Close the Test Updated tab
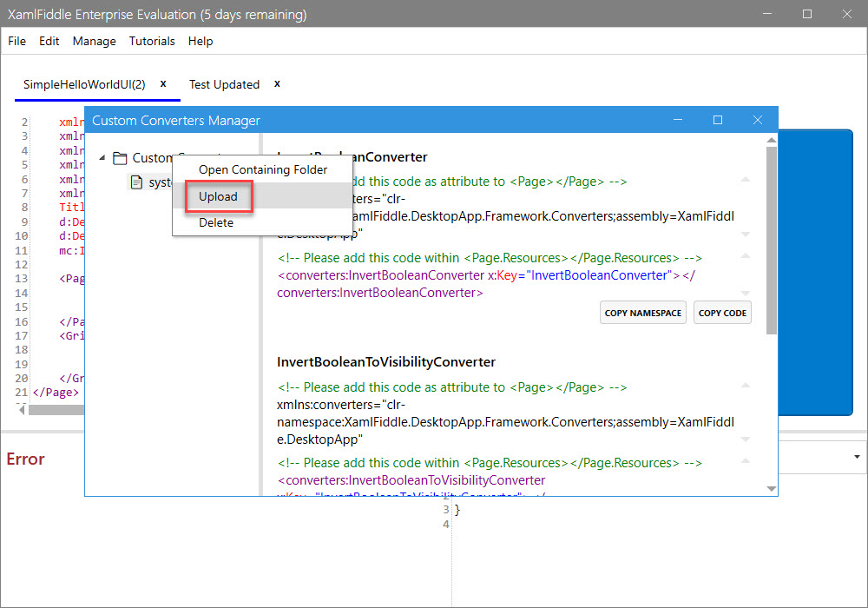The height and width of the screenshot is (608, 868). [x=277, y=83]
